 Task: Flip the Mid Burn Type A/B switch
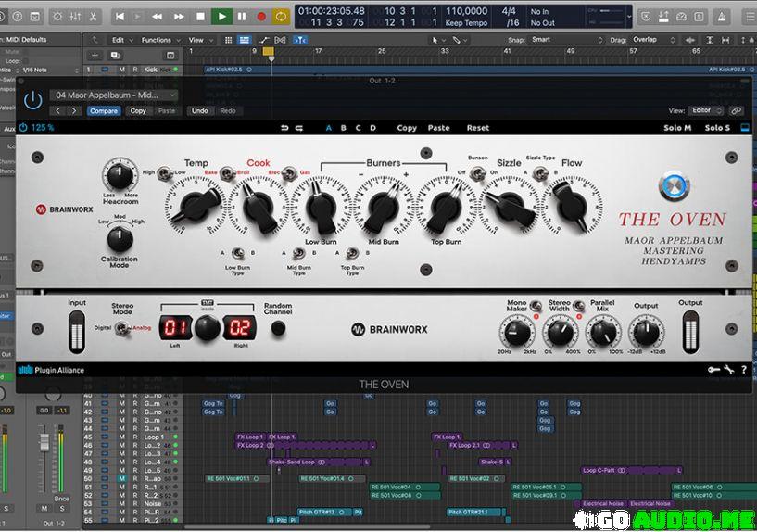point(299,253)
